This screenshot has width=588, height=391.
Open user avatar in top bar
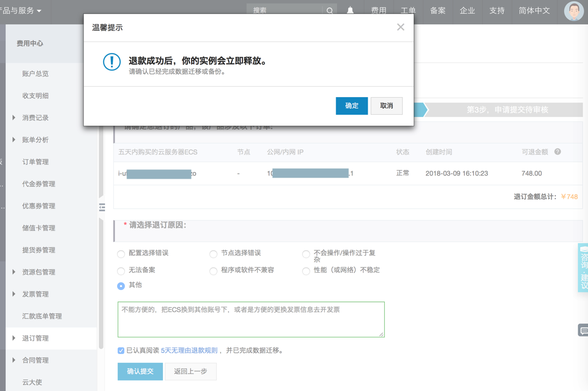(x=574, y=11)
